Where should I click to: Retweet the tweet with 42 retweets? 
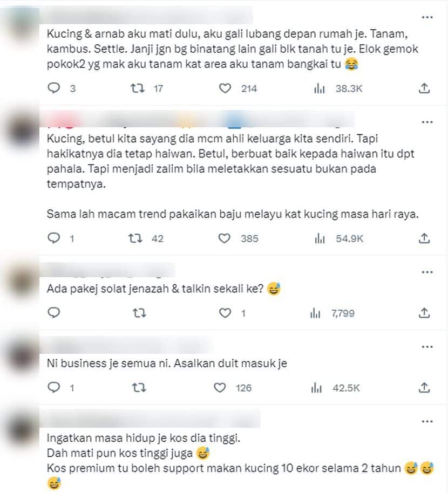coord(135,238)
